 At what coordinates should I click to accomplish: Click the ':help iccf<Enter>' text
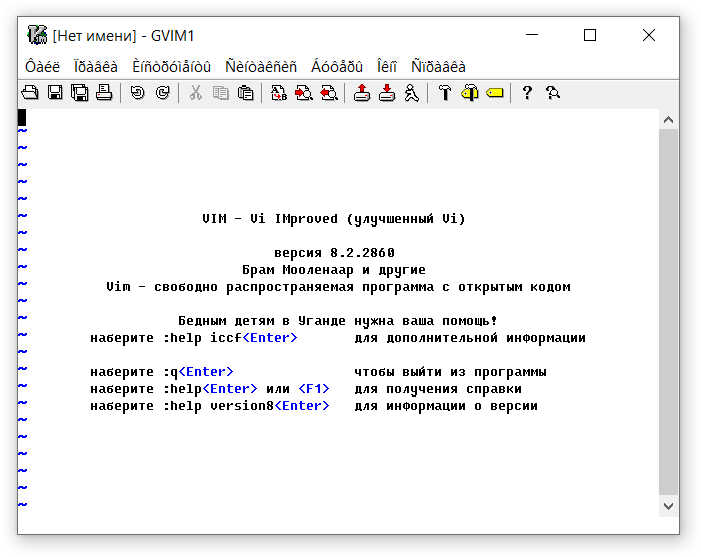click(x=230, y=338)
